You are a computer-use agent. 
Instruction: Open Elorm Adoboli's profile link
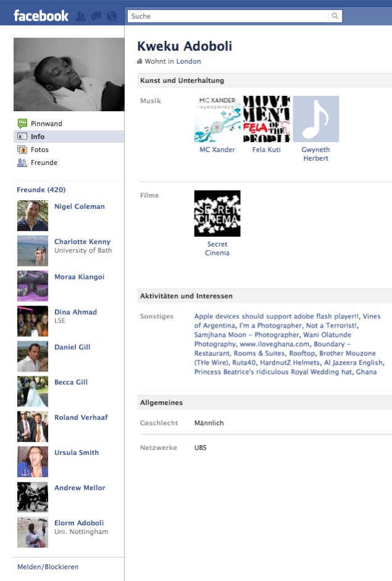click(79, 523)
